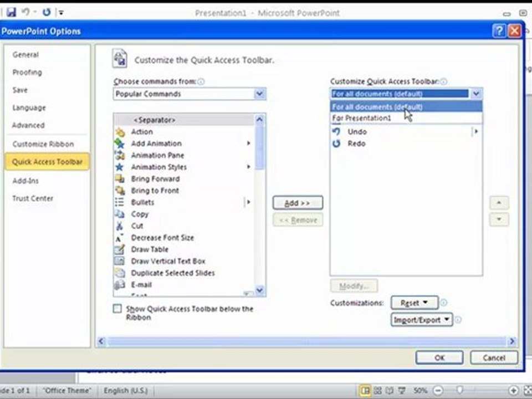The height and width of the screenshot is (399, 532).
Task: Select the Copy command icon
Action: coord(120,214)
